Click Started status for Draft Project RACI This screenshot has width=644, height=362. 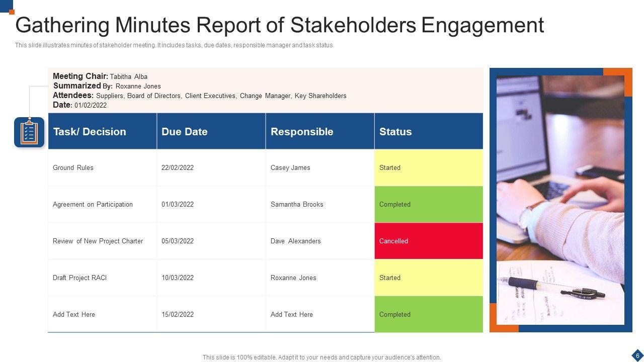point(429,278)
